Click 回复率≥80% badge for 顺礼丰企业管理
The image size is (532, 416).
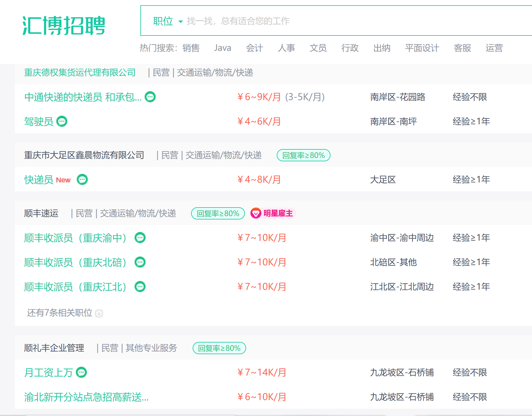point(219,348)
